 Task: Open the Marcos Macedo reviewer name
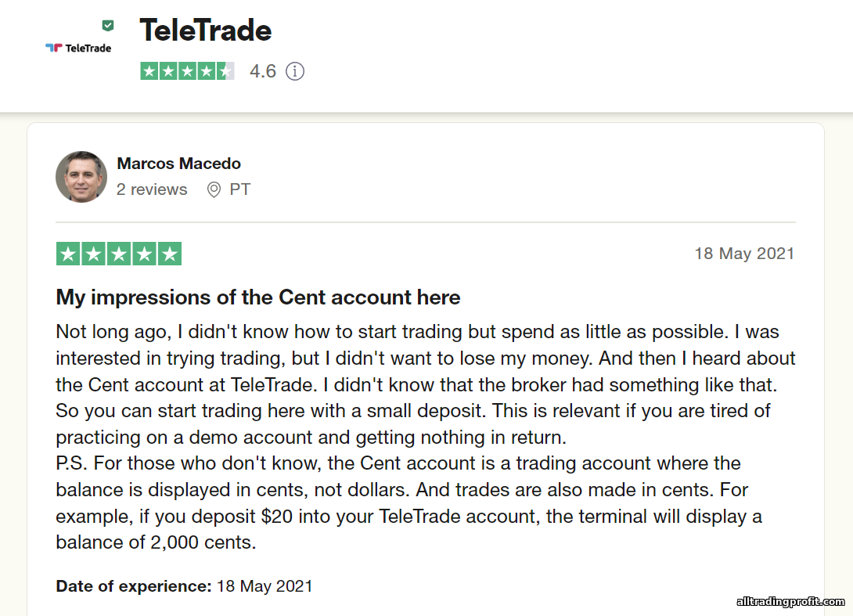(178, 164)
